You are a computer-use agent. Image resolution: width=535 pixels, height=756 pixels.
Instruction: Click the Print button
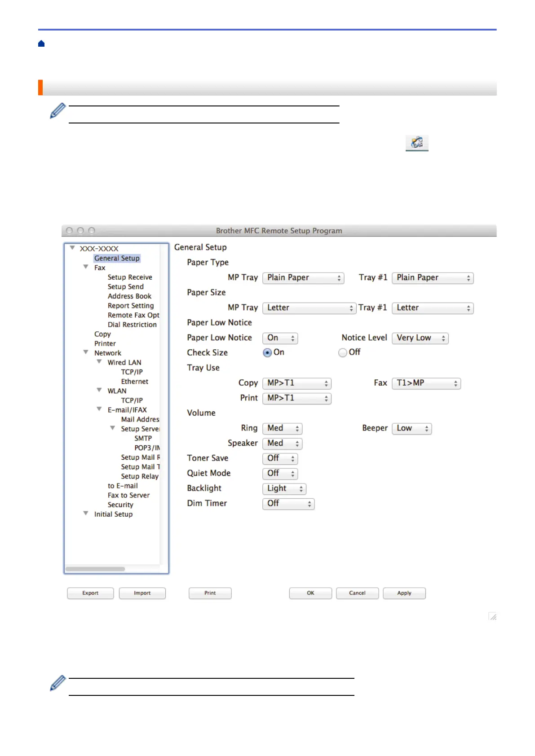[x=210, y=593]
